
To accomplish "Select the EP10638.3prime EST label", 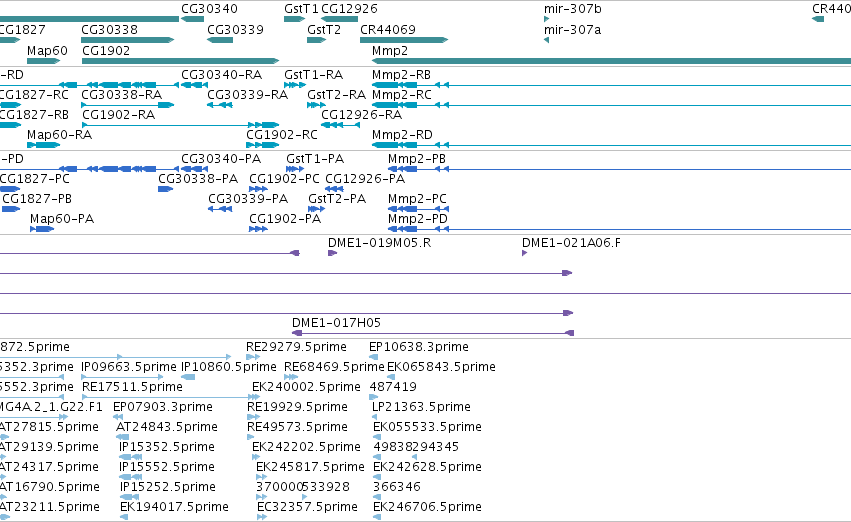I will 419,347.
